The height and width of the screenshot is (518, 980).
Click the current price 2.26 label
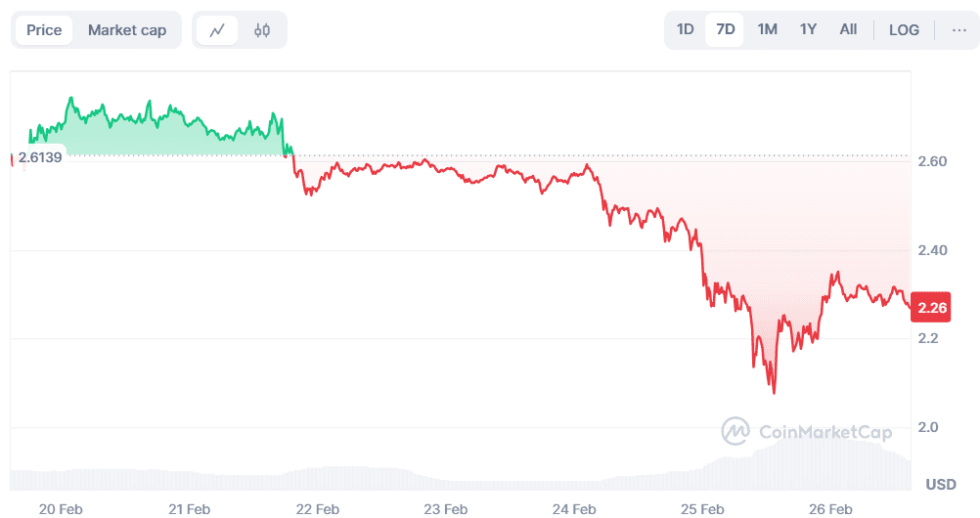pos(932,308)
